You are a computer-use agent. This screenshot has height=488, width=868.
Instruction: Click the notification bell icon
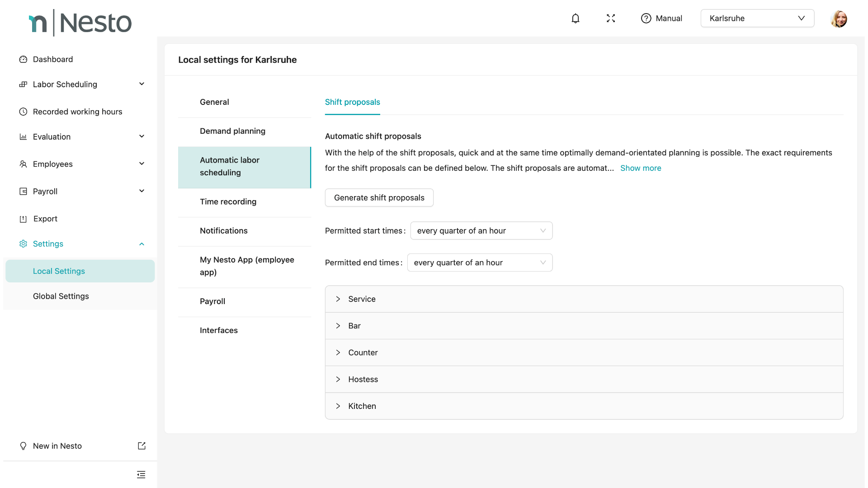575,19
